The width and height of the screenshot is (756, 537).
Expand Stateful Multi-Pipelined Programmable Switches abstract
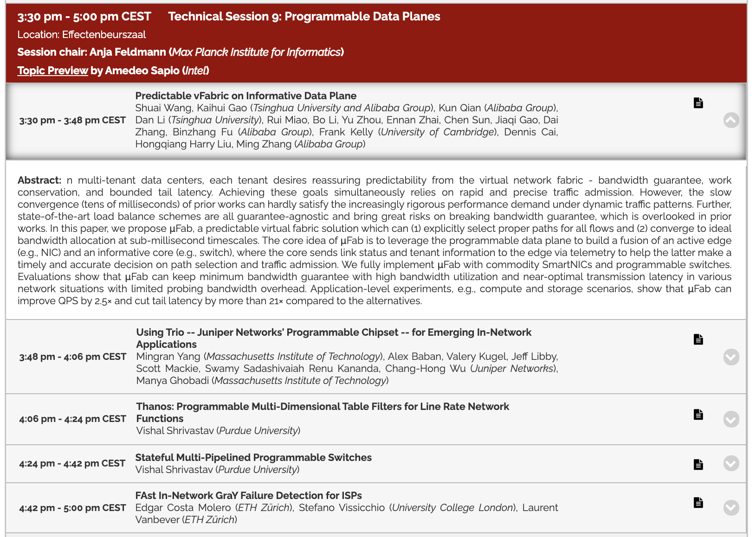click(x=731, y=463)
